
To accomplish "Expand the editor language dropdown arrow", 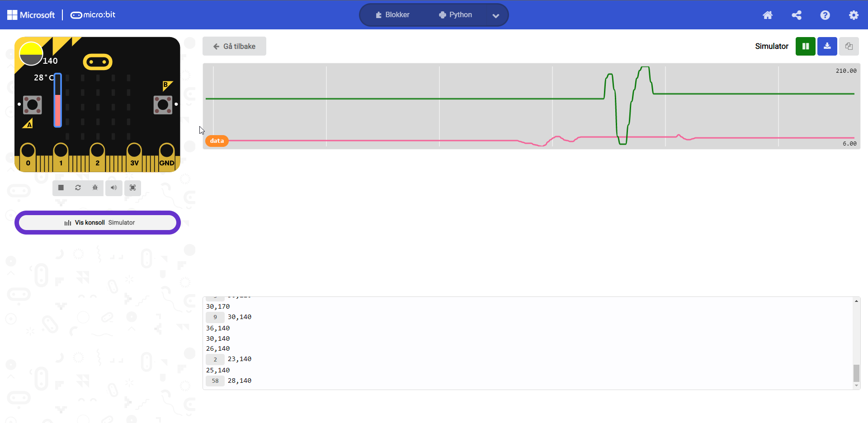I will coord(496,15).
